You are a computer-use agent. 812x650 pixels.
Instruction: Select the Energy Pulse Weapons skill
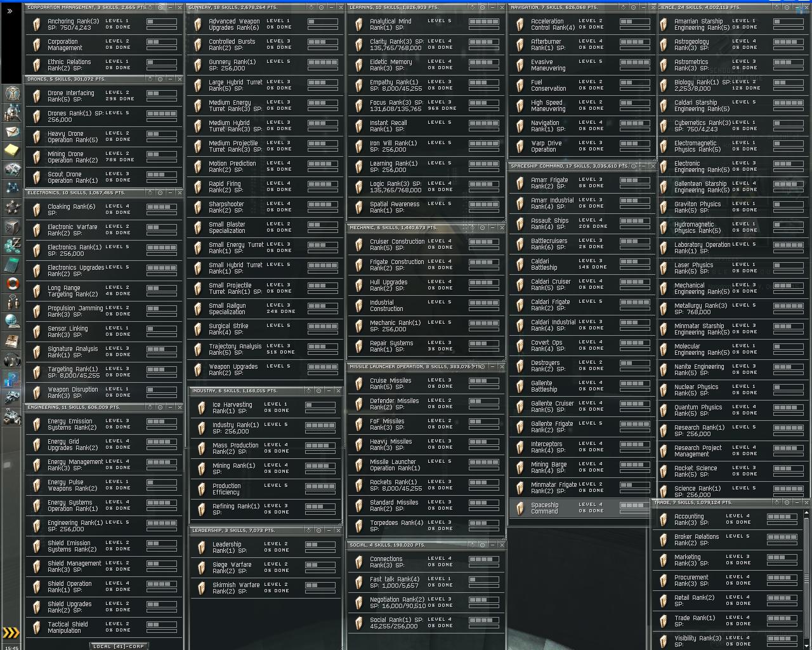(104, 486)
